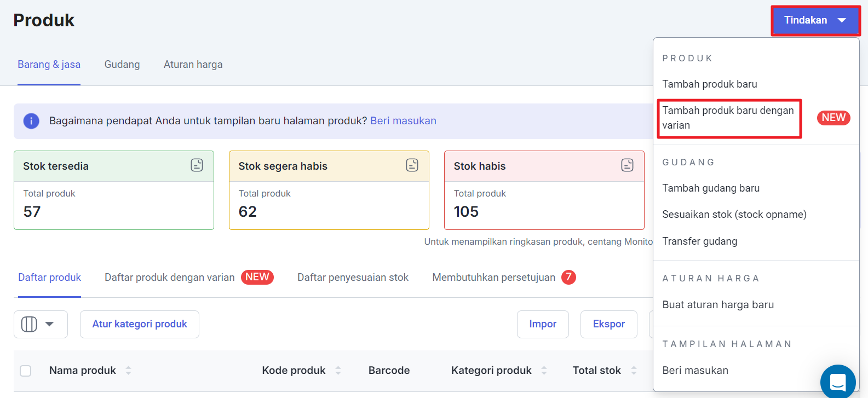Click the Impor button
Screen dimensions: 868x398
pos(542,324)
